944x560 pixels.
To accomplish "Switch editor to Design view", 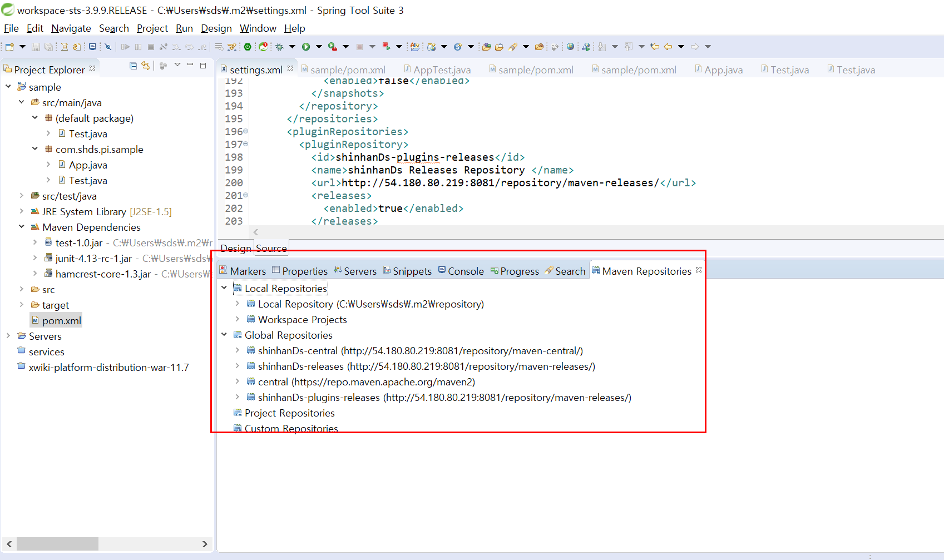I will click(236, 248).
